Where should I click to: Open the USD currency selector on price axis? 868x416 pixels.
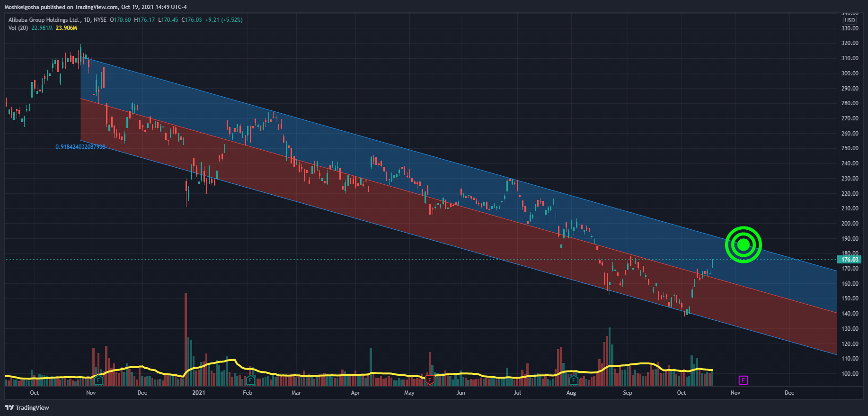(x=850, y=20)
